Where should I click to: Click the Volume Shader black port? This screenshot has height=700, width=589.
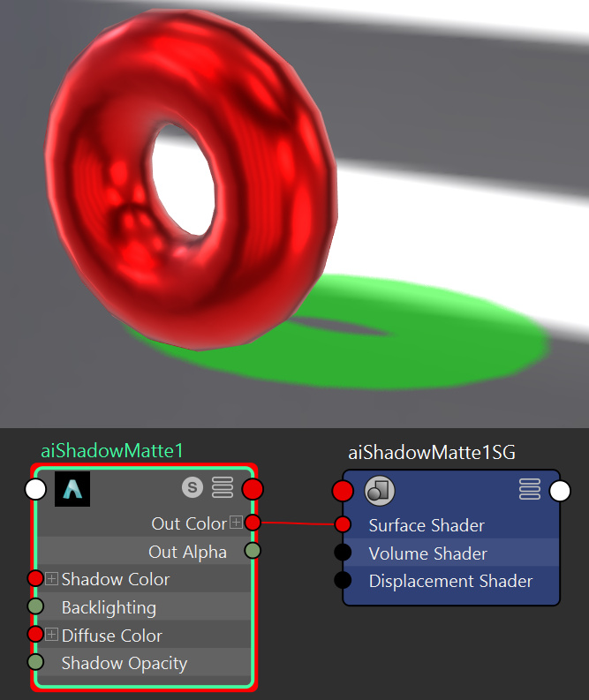pyautogui.click(x=343, y=553)
